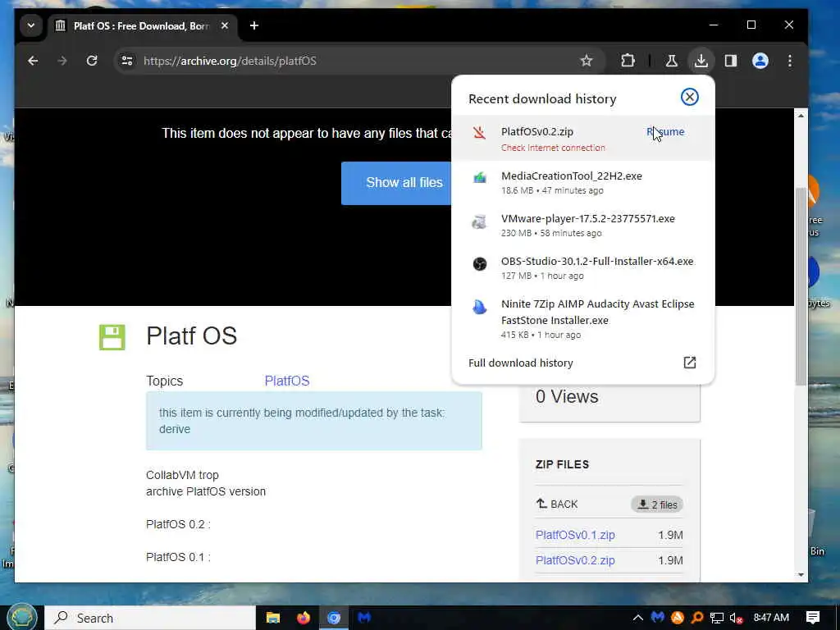Click the OBS Studio file icon

(x=479, y=263)
